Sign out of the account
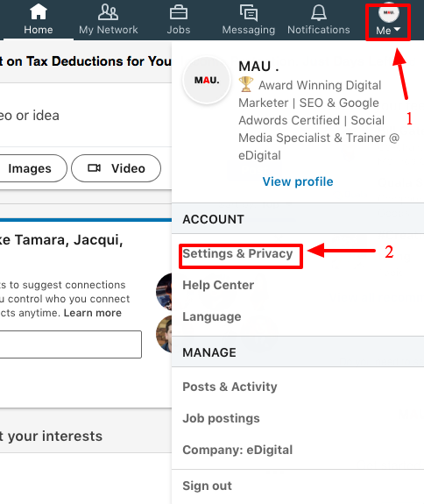This screenshot has width=424, height=504. 207,486
